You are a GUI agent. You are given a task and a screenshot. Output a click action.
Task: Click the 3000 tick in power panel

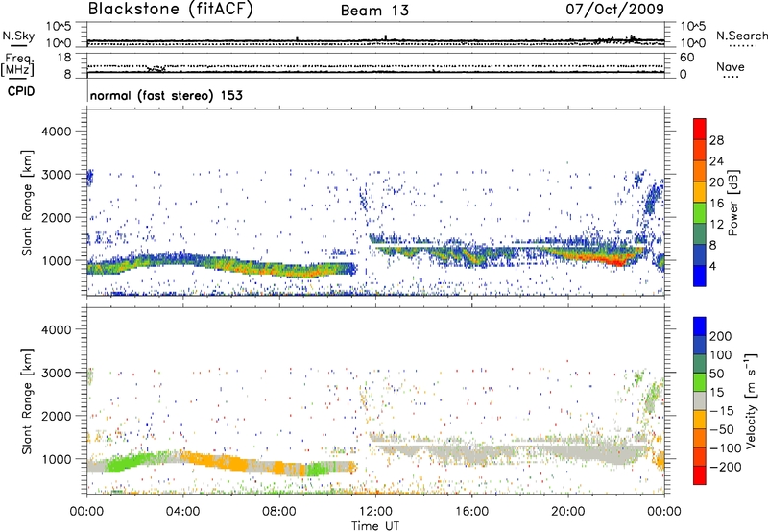(56, 175)
